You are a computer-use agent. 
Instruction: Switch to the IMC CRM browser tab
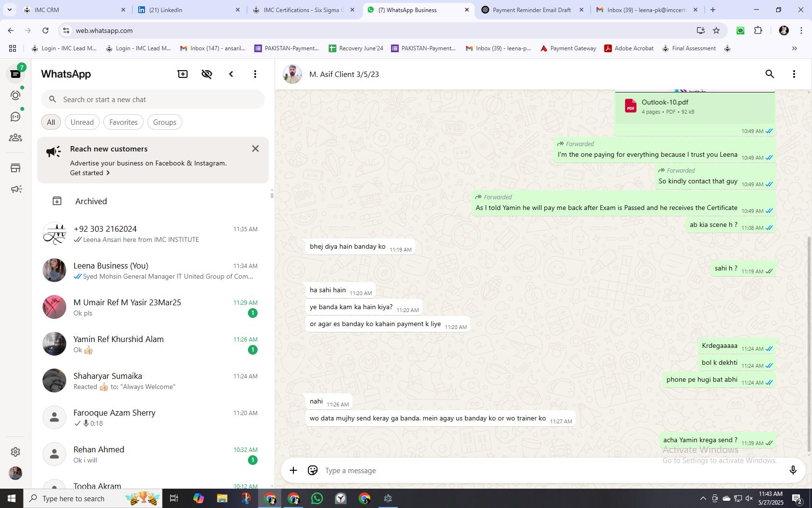click(74, 10)
